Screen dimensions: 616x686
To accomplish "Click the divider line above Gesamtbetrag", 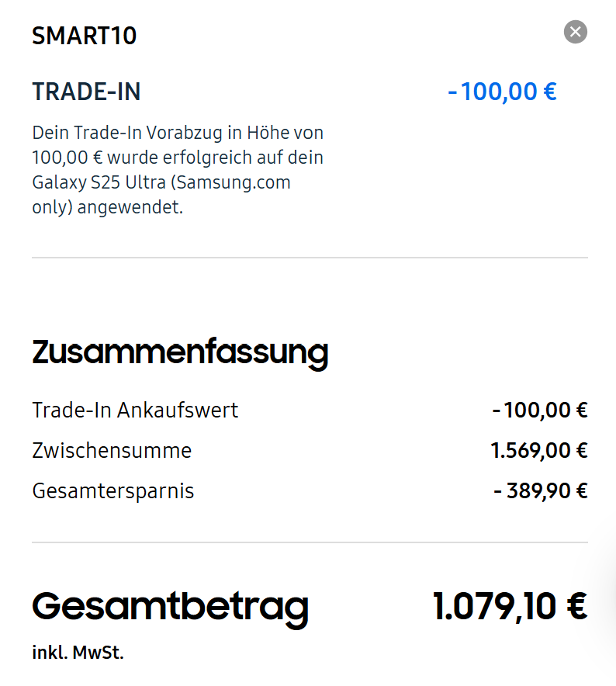I will (310, 542).
